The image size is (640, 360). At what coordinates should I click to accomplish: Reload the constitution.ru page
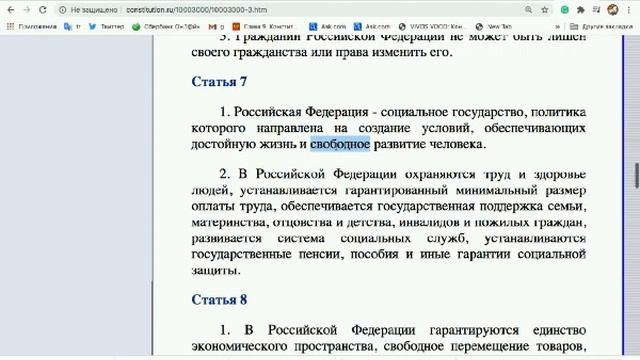42,10
